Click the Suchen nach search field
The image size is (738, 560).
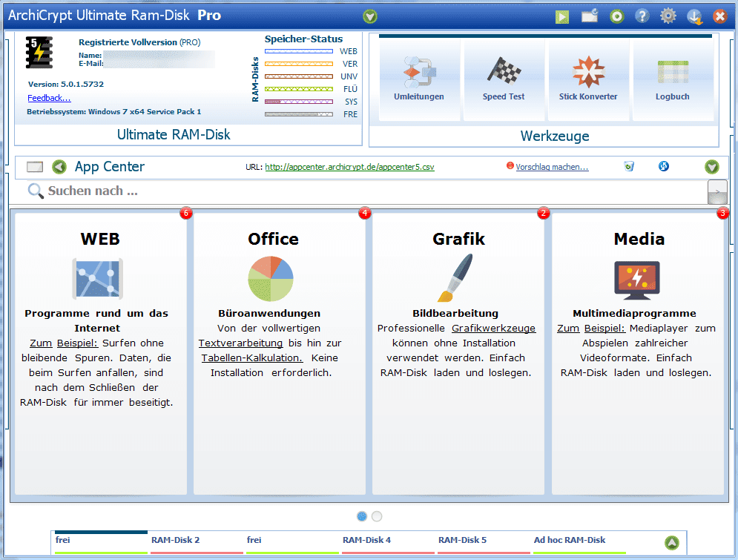(367, 191)
